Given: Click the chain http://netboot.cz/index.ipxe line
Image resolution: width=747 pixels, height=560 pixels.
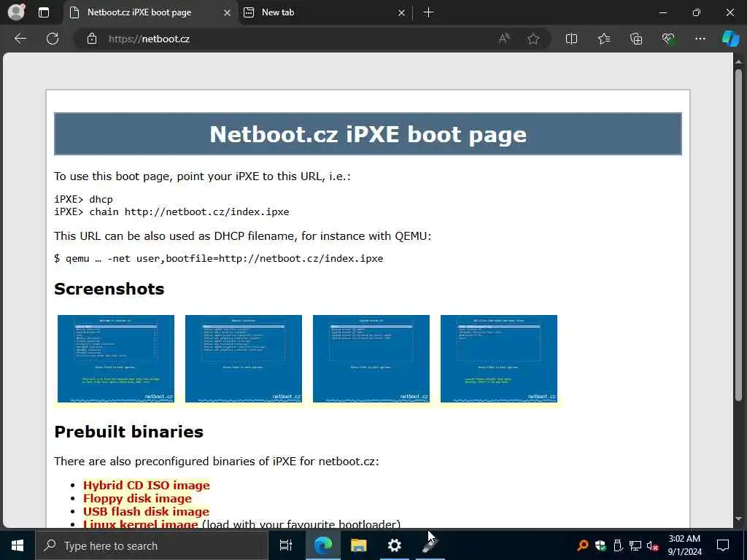Looking at the screenshot, I should click(171, 212).
